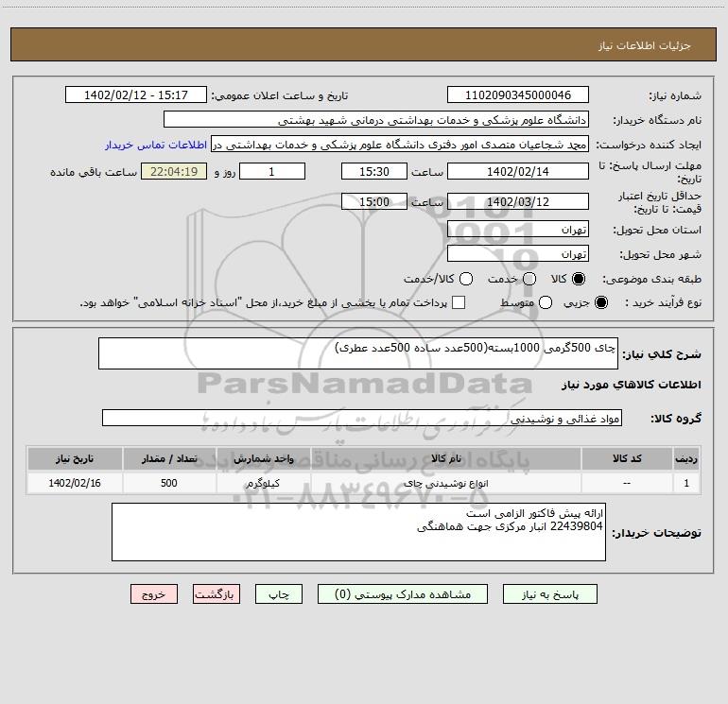Select the کالا radio button
This screenshot has height=704, width=728.
(579, 279)
